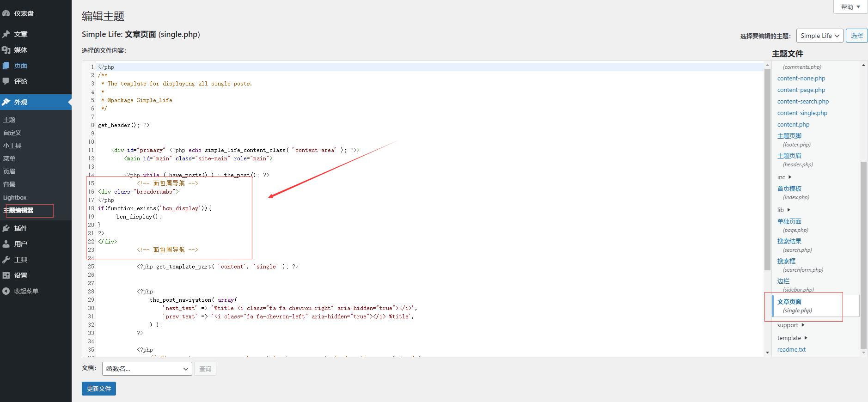The height and width of the screenshot is (402, 868).
Task: Click code line get_header() in editor
Action: [x=123, y=125]
